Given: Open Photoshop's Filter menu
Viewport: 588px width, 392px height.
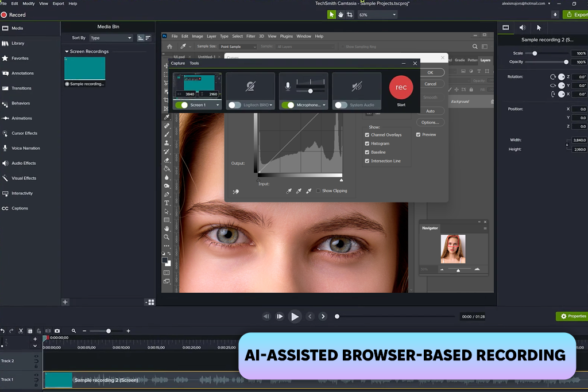Looking at the screenshot, I should pos(250,36).
